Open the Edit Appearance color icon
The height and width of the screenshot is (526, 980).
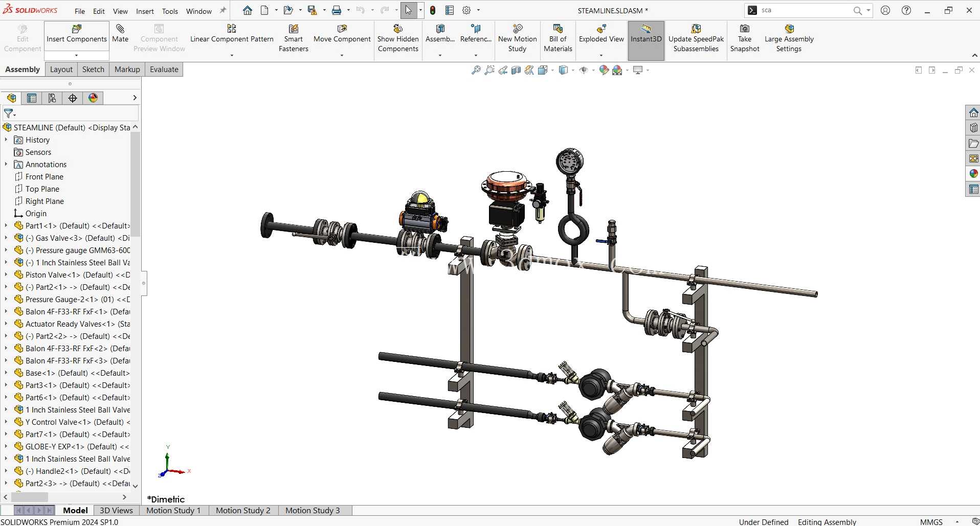[x=604, y=70]
